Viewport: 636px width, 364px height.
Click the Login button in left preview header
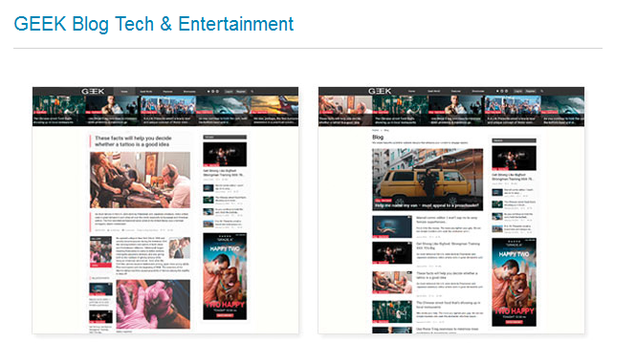229,92
